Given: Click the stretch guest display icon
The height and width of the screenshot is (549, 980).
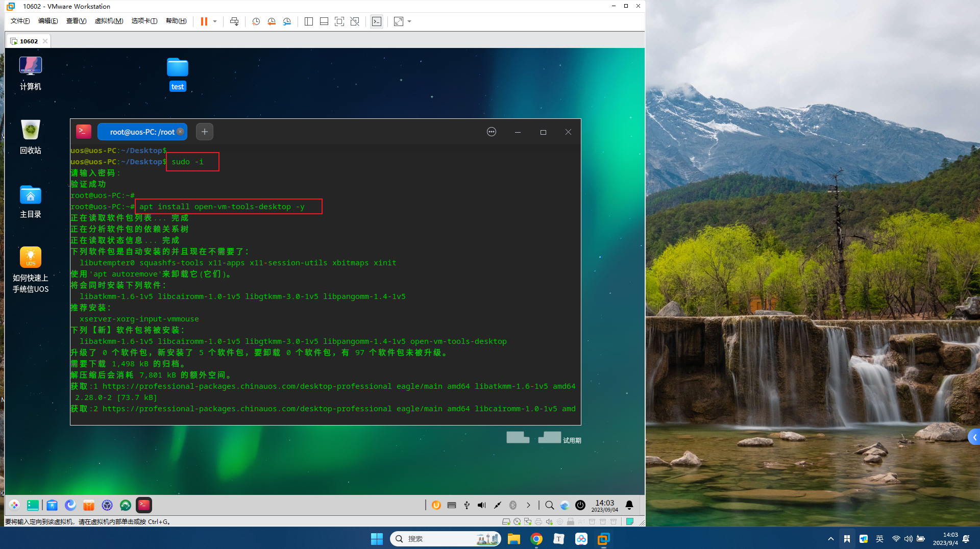Looking at the screenshot, I should coord(399,21).
